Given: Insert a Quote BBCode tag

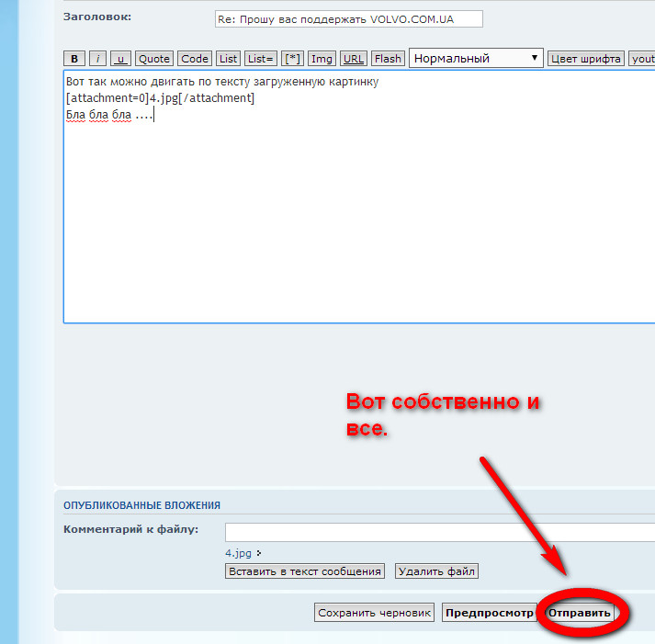Looking at the screenshot, I should point(153,58).
